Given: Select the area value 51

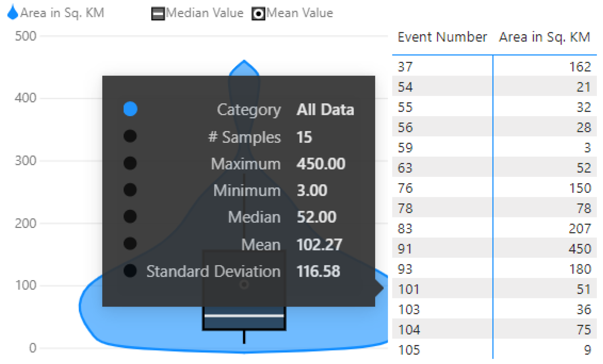Looking at the screenshot, I should 583,289.
